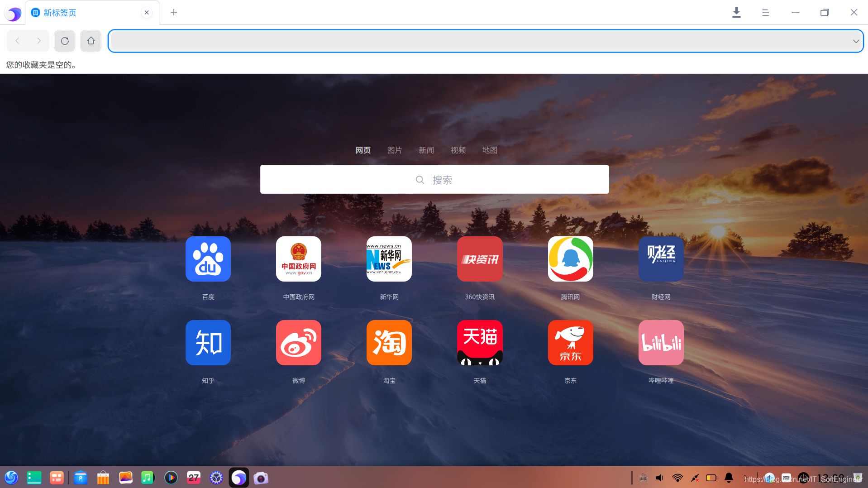The height and width of the screenshot is (488, 868).
Task: Open the 淘宝 shortcut tile
Action: [389, 343]
